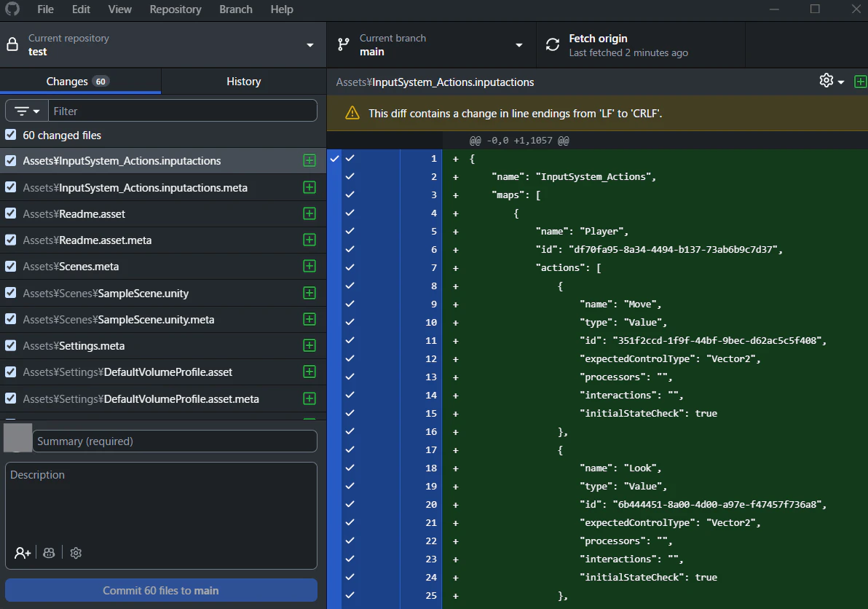Click added-status icon for SampleScene.unity

[309, 293]
